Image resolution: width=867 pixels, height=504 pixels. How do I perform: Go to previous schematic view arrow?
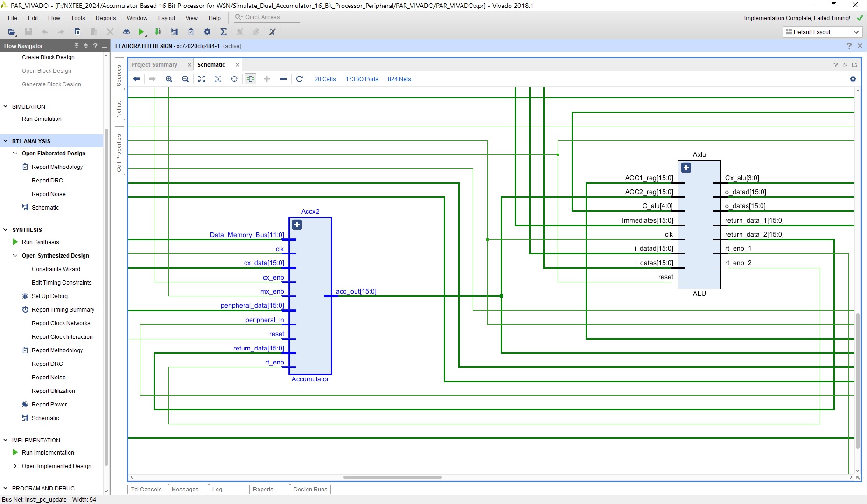136,79
